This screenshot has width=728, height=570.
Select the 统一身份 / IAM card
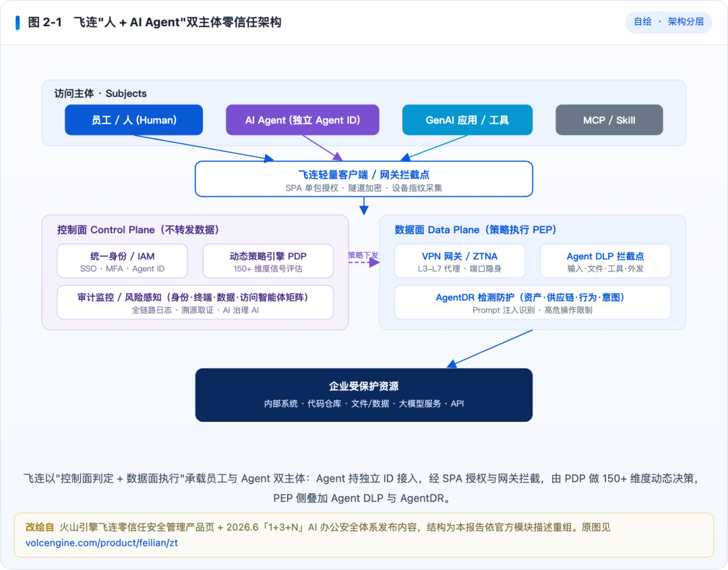click(123, 261)
